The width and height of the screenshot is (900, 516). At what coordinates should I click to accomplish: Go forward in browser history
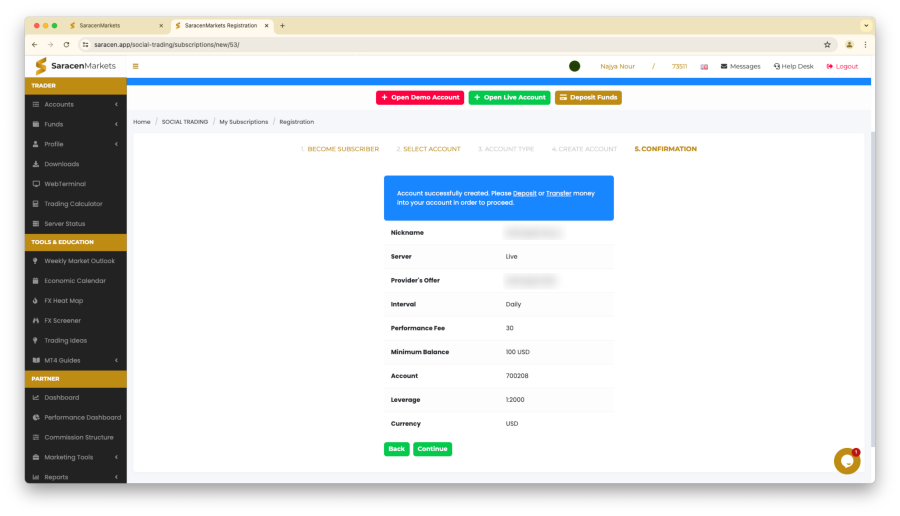(x=51, y=45)
